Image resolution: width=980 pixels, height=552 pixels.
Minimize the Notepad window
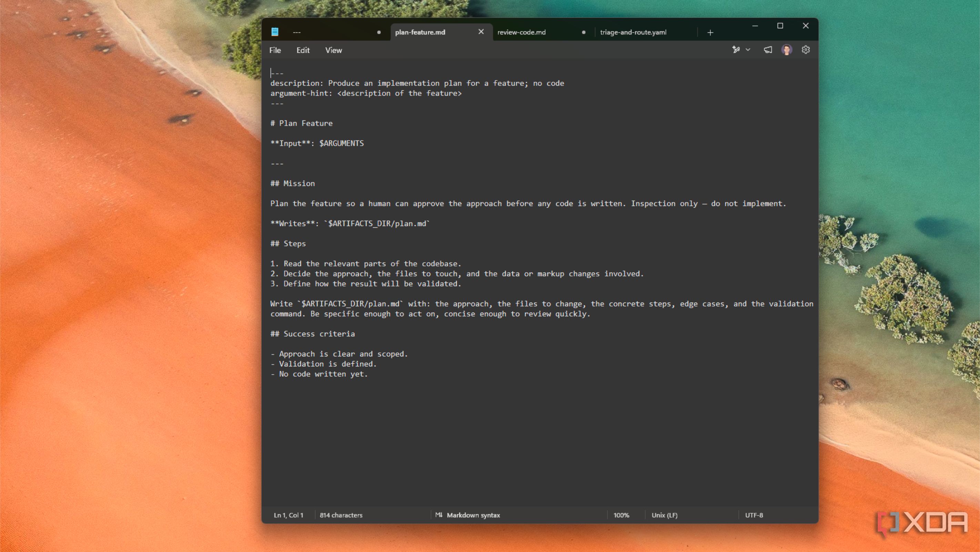pos(755,26)
